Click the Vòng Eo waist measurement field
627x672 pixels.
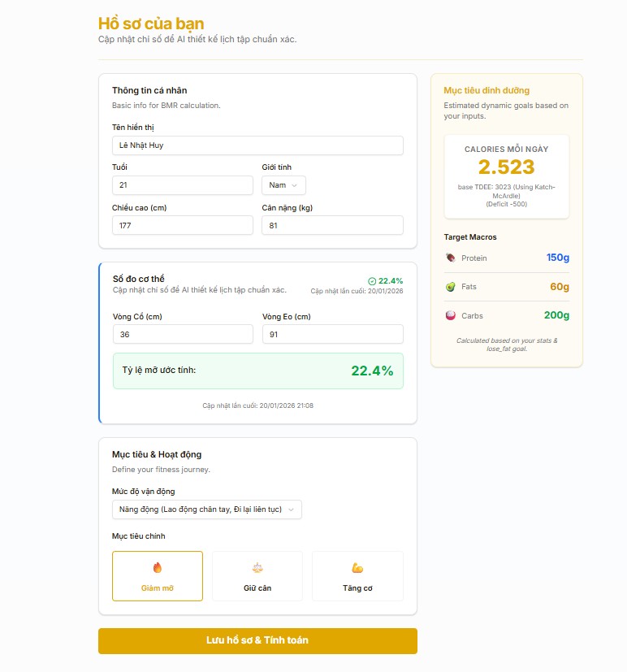[x=332, y=334]
